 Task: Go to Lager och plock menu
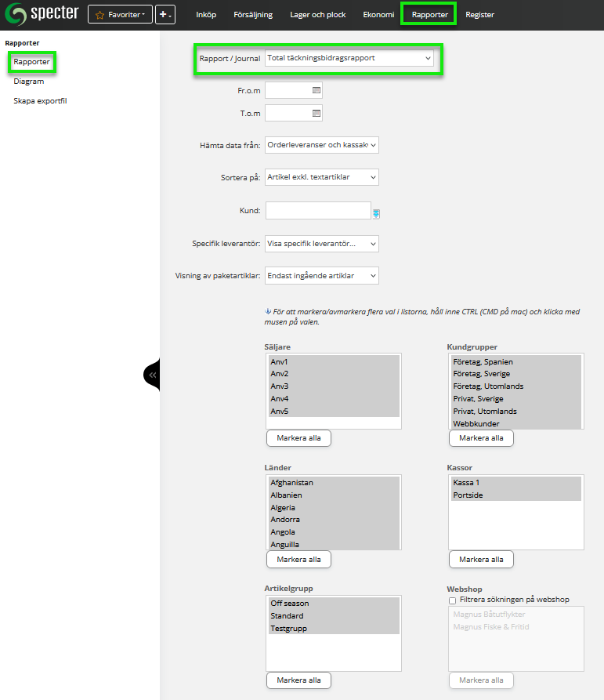pyautogui.click(x=318, y=15)
